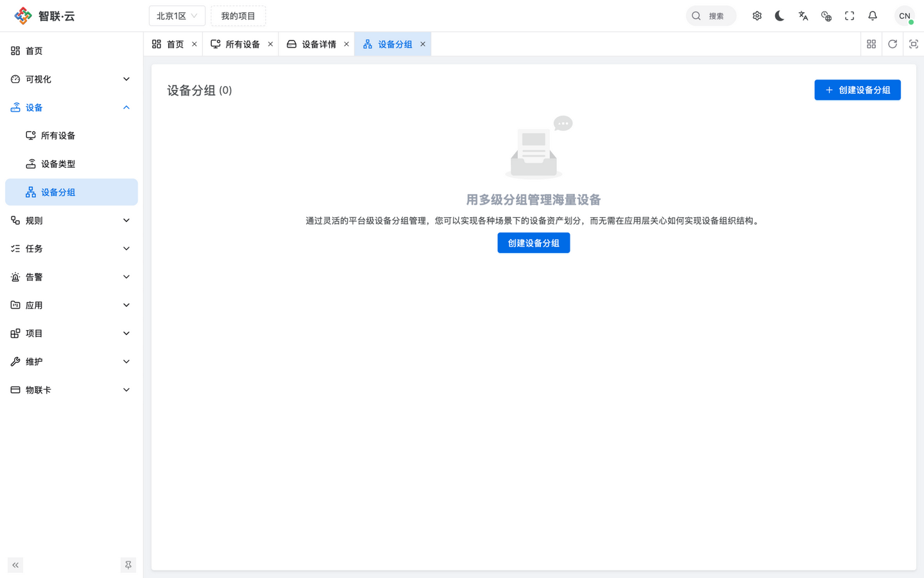Close the 设备分组 tab
Viewport: 924px width, 578px height.
(423, 44)
